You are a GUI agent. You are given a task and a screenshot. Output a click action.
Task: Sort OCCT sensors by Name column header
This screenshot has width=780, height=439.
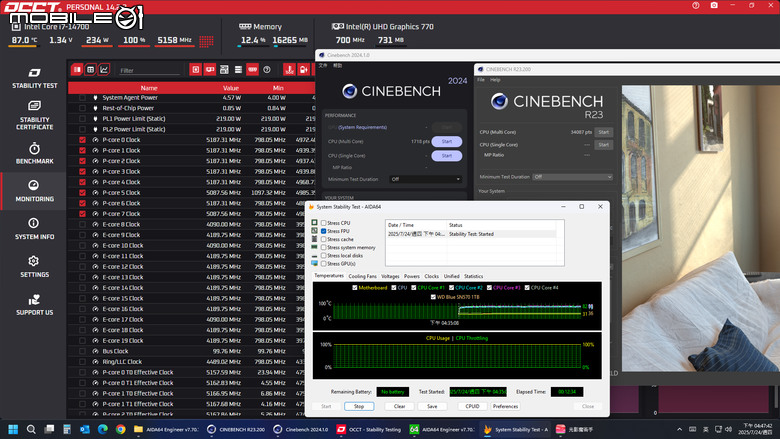tap(149, 88)
